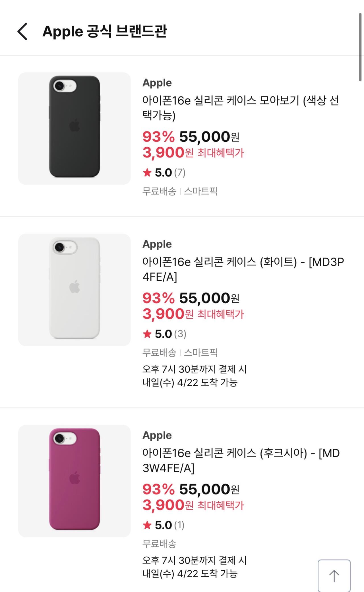This screenshot has height=592, width=364.
Task: Click the Apple brand label on white case
Action: [157, 244]
